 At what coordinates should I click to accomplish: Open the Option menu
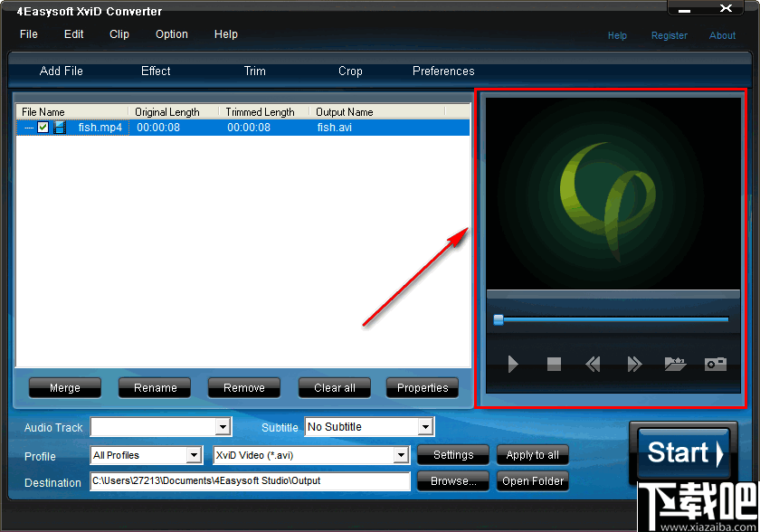coord(171,34)
